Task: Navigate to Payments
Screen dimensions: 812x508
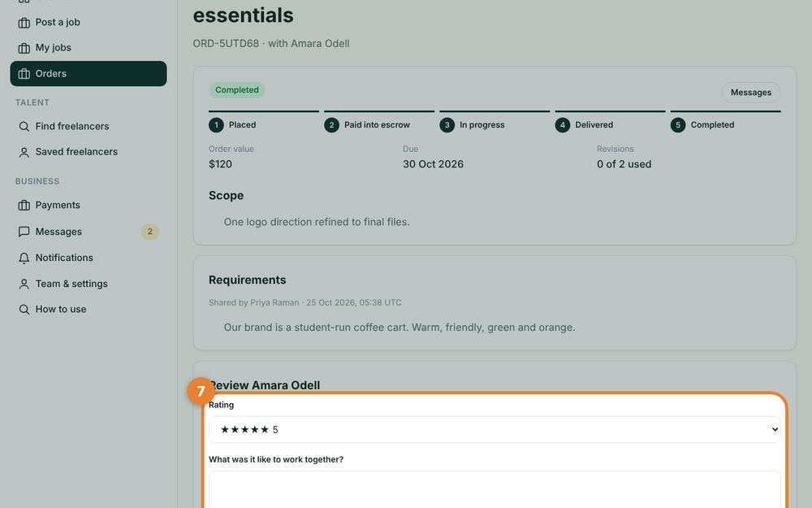Action: pos(89,206)
